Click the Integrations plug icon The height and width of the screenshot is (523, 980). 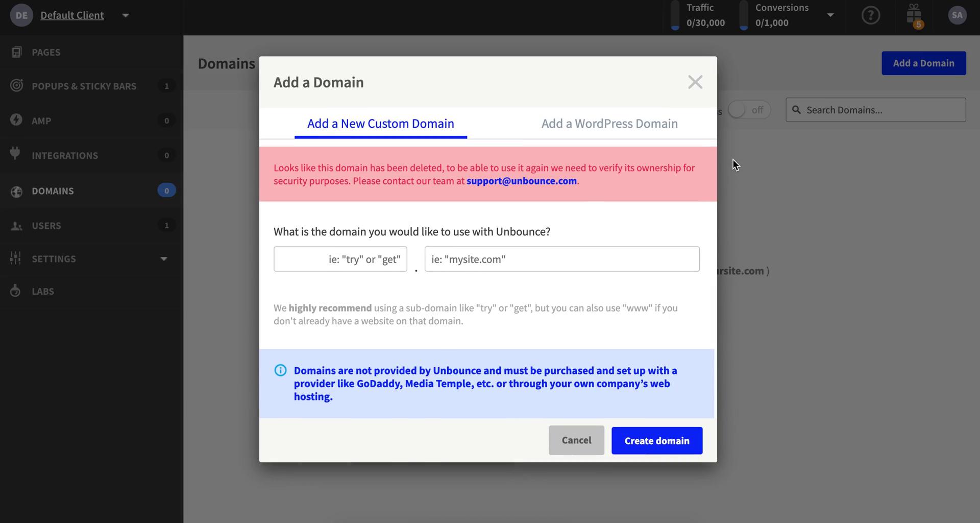pyautogui.click(x=16, y=153)
